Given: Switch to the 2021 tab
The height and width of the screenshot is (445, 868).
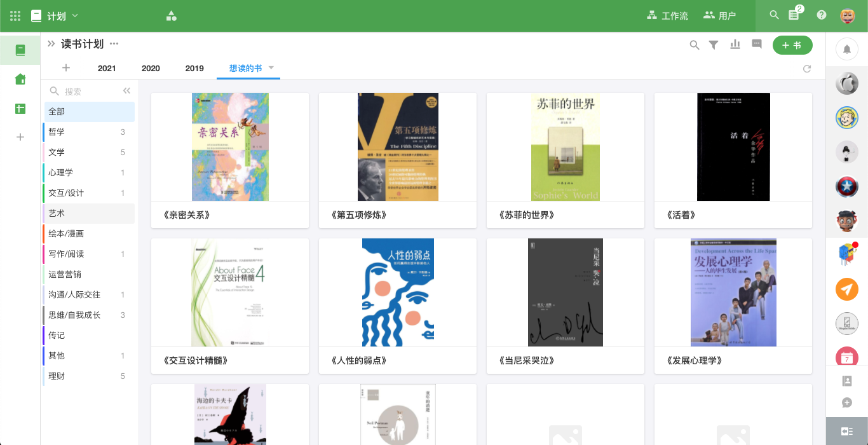Looking at the screenshot, I should (107, 68).
